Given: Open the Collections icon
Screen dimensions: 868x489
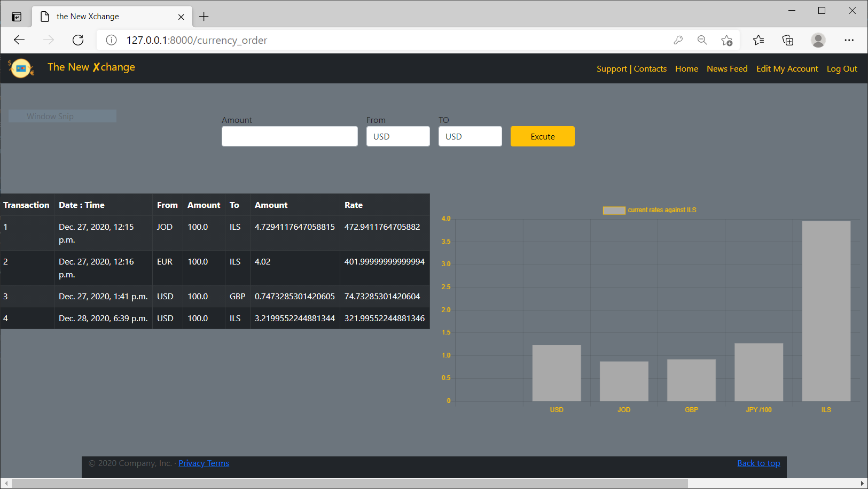Looking at the screenshot, I should (x=788, y=40).
